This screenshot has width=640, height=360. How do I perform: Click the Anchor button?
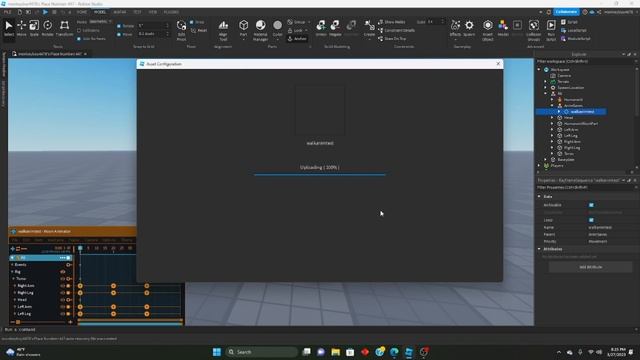297,39
